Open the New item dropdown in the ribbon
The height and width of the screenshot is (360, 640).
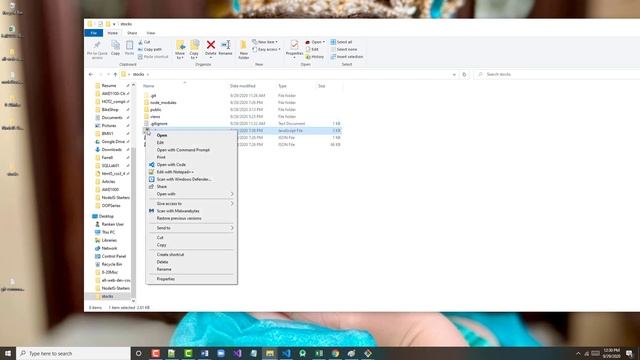click(265, 42)
